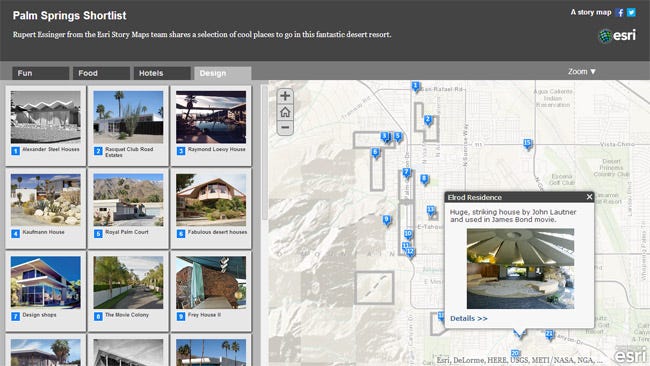Close the Elrod Residence popup
This screenshot has height=366, width=650.
589,197
